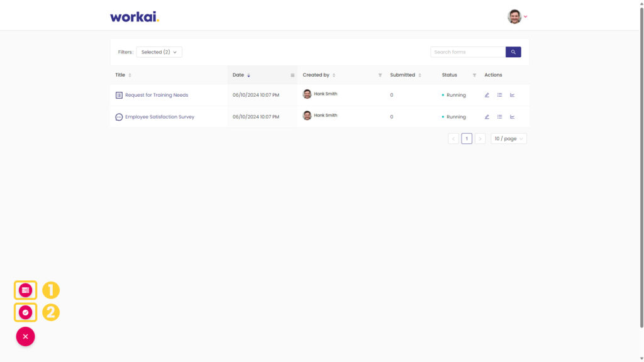
Task: Click the floating forms button numbered 1
Action: pyautogui.click(x=25, y=290)
